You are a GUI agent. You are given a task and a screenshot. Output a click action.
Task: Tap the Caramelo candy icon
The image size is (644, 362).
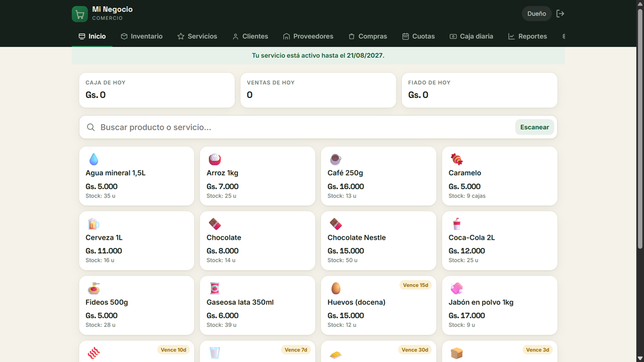click(x=456, y=159)
